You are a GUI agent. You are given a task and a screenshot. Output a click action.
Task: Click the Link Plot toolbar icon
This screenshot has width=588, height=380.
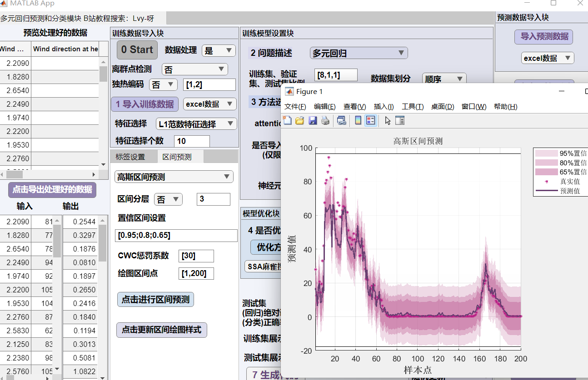341,120
